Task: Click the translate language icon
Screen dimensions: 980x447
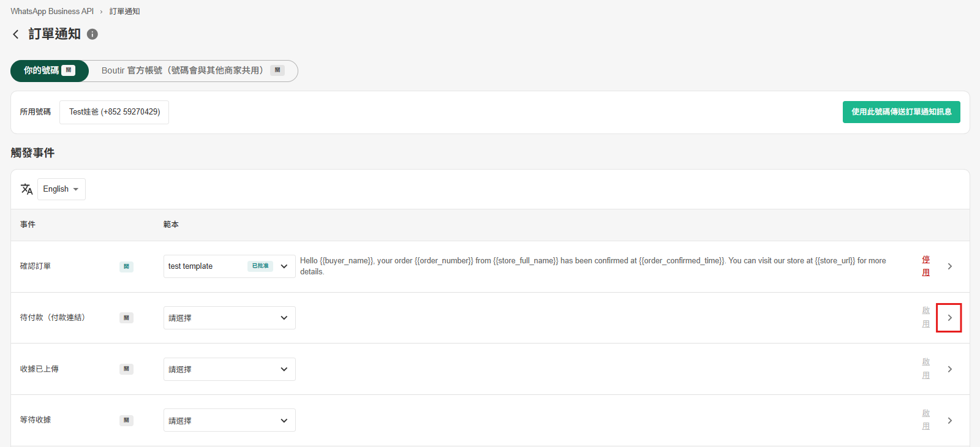Action: point(26,189)
